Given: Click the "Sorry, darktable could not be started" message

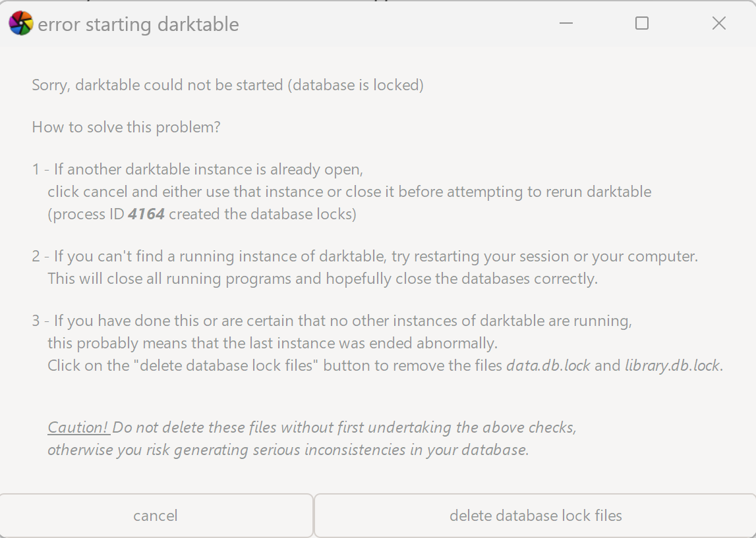Looking at the screenshot, I should [227, 85].
